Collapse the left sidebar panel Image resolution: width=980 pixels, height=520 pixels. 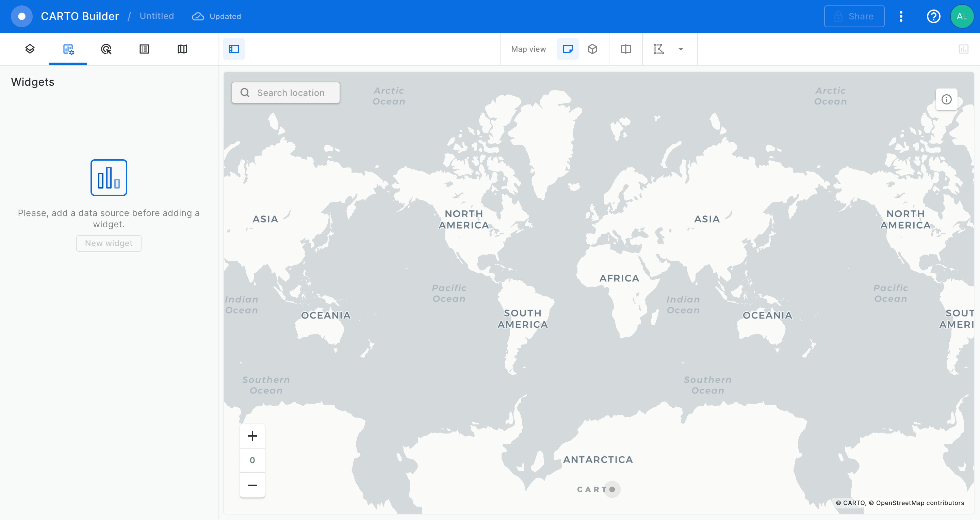[234, 49]
